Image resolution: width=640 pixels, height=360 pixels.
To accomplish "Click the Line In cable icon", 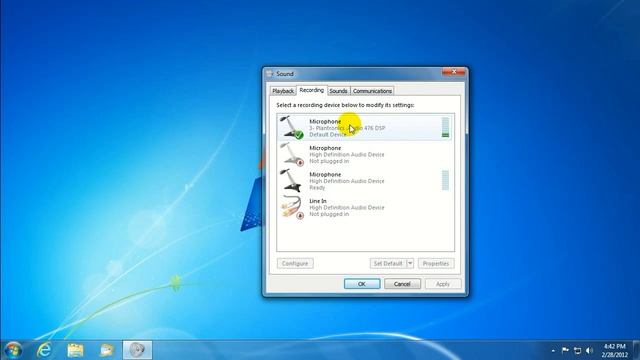I will (292, 207).
